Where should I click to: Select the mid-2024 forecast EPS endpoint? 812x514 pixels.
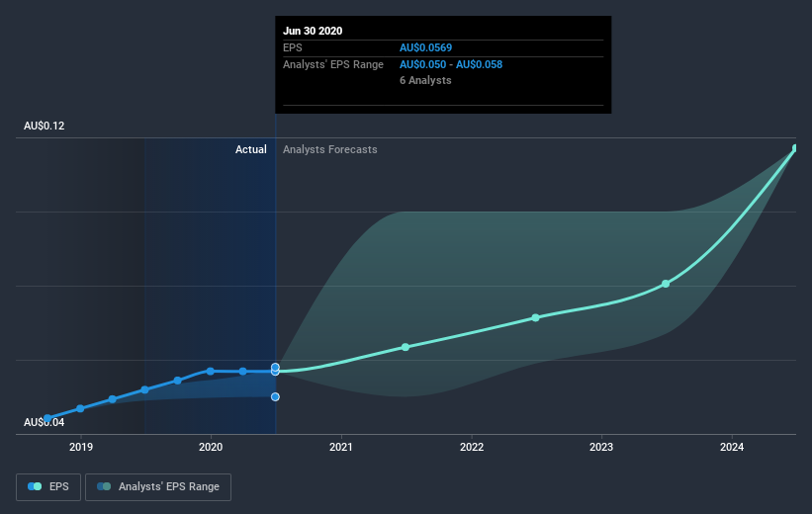795,148
